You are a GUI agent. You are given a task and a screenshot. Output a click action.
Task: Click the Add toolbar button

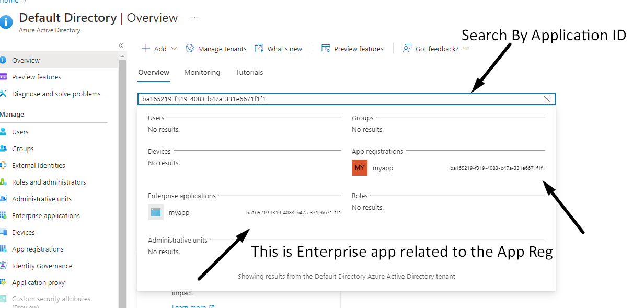159,48
